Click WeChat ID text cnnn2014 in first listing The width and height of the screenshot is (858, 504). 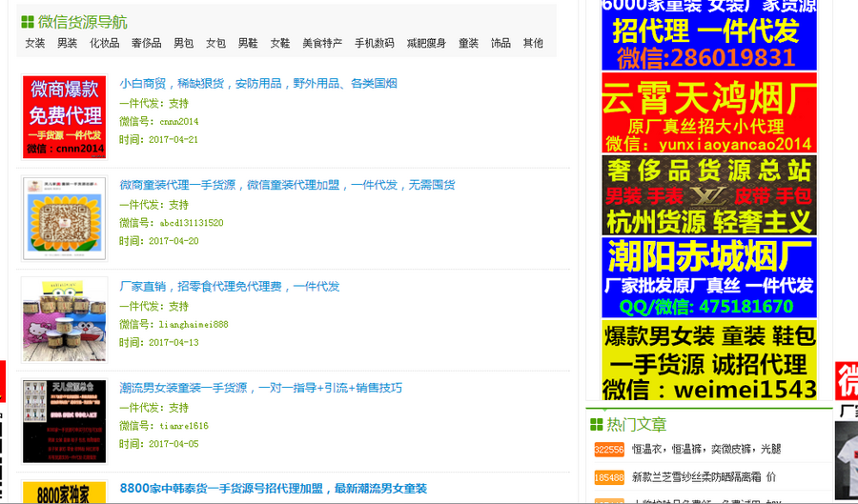click(179, 121)
